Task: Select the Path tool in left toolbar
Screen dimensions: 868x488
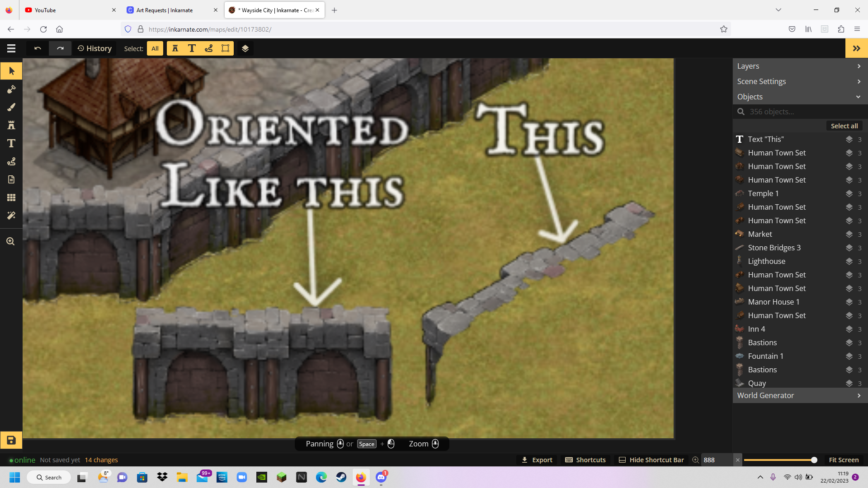Action: point(11,161)
